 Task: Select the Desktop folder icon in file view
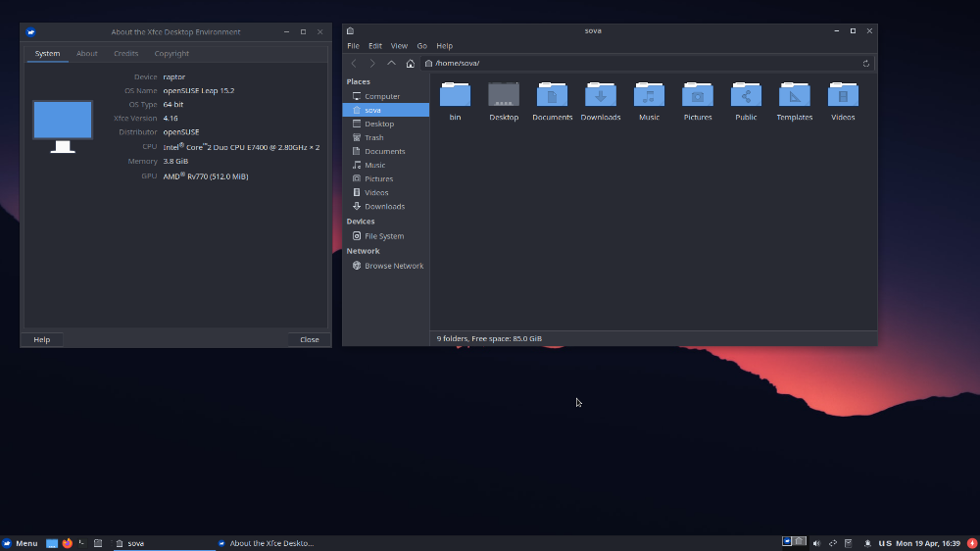tap(504, 94)
